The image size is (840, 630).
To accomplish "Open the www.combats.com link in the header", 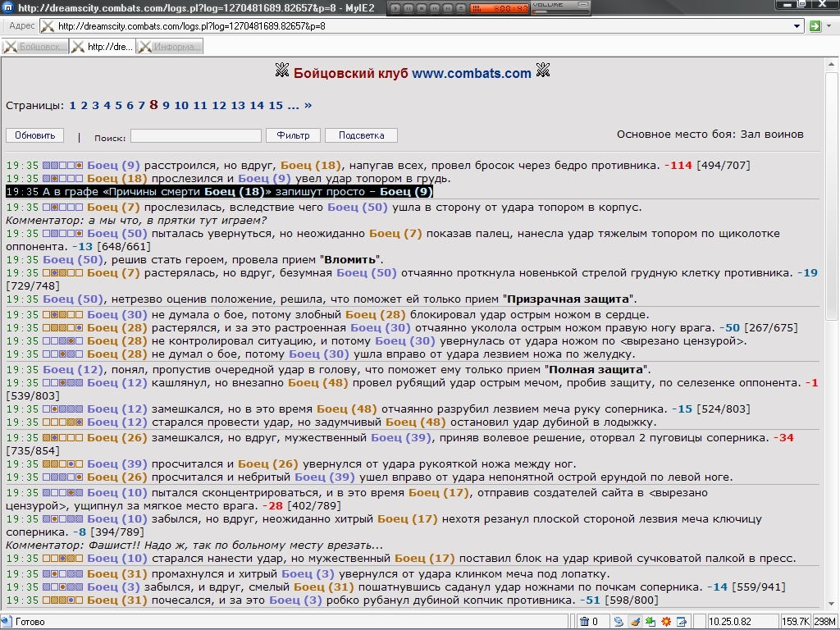I will coord(472,73).
